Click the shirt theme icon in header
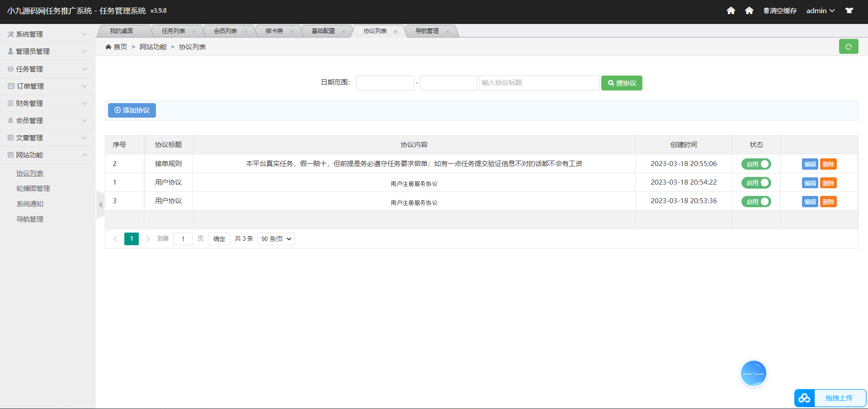868x409 pixels. click(849, 10)
